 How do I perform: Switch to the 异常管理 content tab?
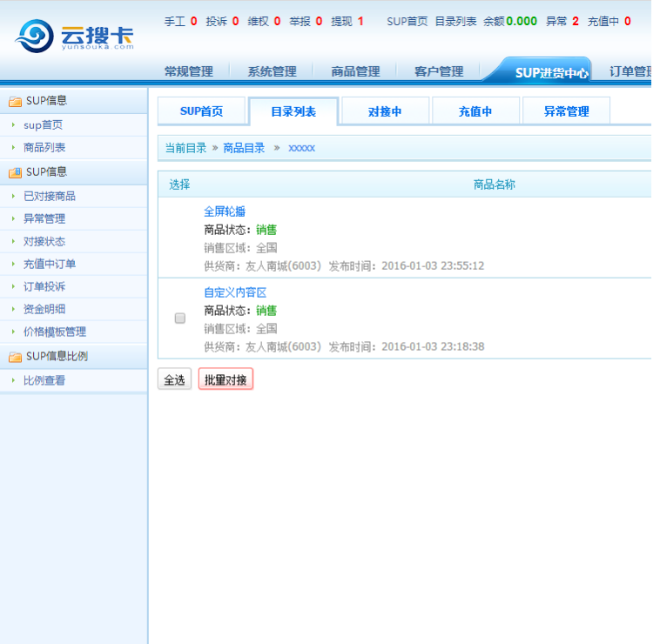(567, 111)
